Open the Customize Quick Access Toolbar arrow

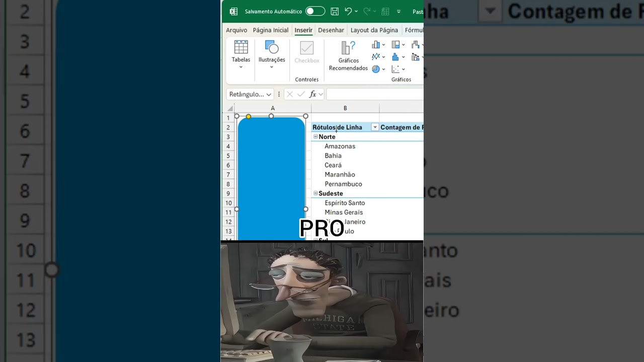399,11
